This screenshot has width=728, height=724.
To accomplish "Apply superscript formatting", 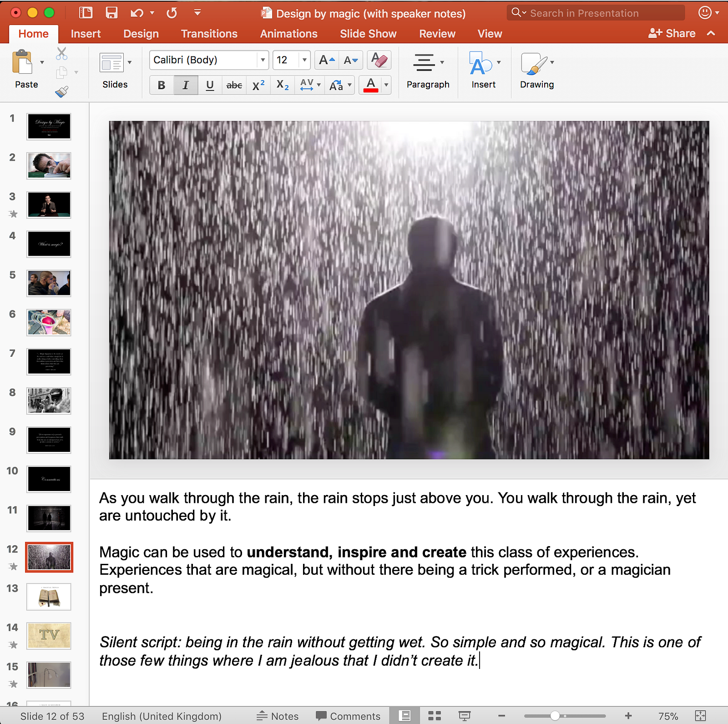I will pyautogui.click(x=258, y=85).
